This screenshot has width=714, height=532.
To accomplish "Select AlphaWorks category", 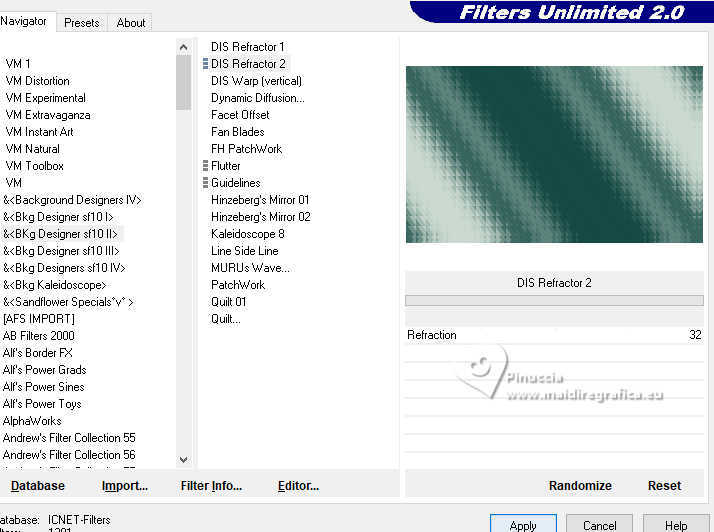I will pos(32,421).
